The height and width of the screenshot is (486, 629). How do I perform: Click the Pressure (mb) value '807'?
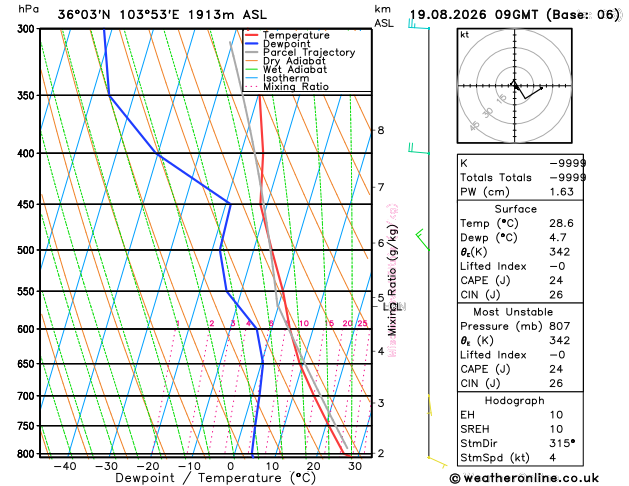click(560, 326)
